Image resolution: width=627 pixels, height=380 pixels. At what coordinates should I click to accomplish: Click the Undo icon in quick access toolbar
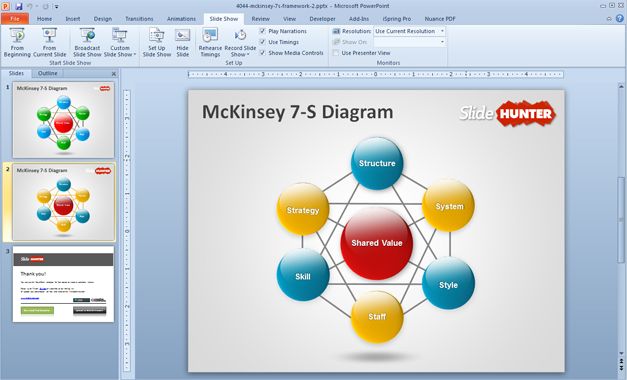pyautogui.click(x=30, y=6)
